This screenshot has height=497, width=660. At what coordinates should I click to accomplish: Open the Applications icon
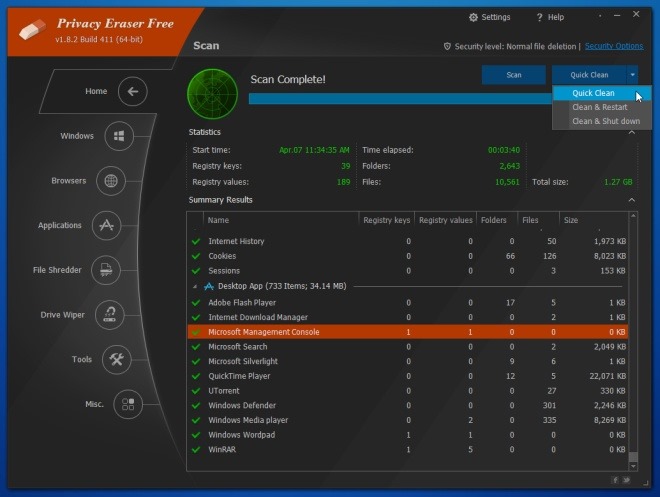coord(106,226)
